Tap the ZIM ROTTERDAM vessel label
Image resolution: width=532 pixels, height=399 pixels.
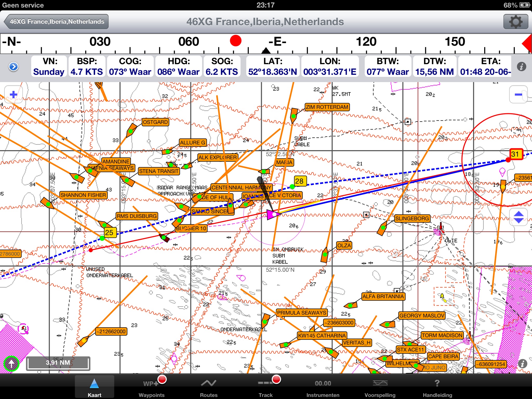coord(327,107)
